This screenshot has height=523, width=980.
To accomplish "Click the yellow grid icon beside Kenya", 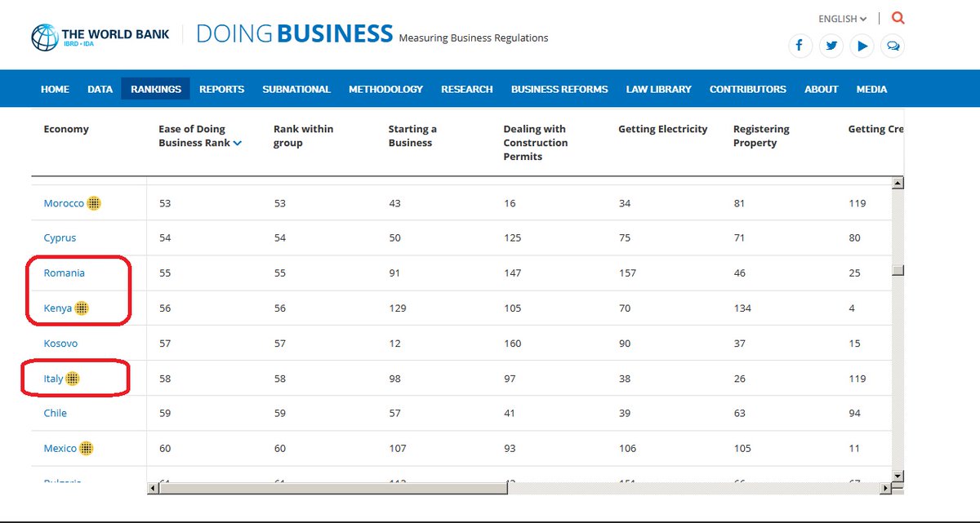I will point(82,308).
